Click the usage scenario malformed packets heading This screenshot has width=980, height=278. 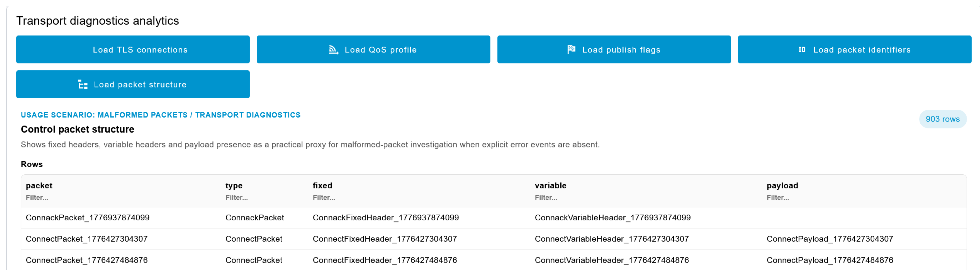tap(161, 115)
